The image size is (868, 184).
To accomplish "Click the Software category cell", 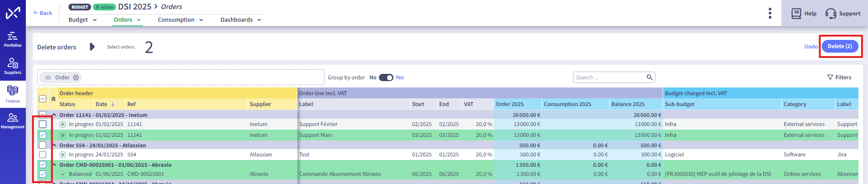I will pyautogui.click(x=795, y=155).
